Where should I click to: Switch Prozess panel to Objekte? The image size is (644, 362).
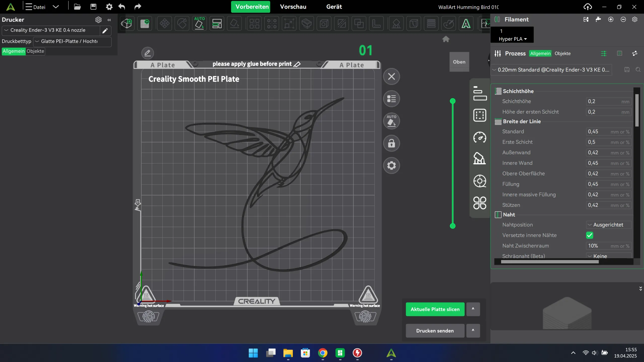562,53
